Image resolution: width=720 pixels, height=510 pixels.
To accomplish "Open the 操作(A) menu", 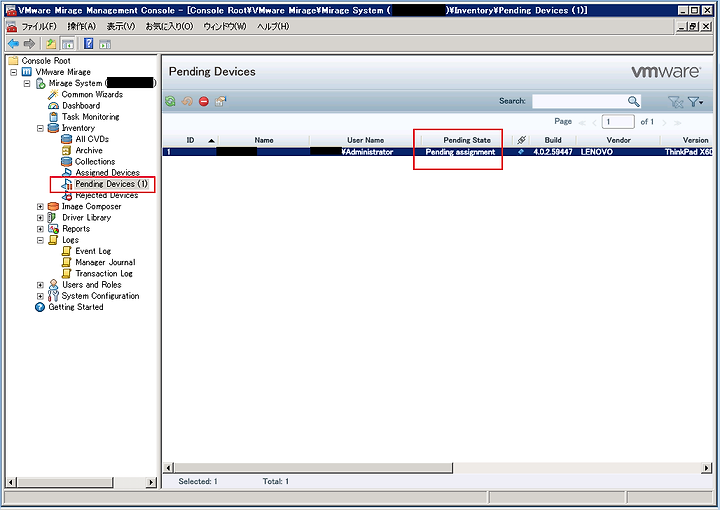I will (81, 26).
